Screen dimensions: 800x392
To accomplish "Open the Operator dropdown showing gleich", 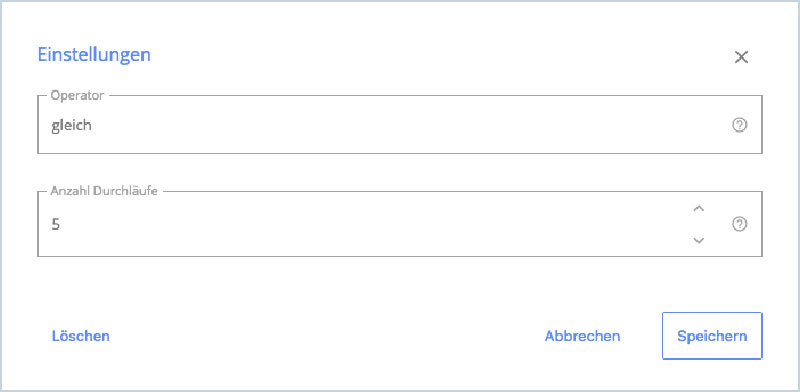I will 399,125.
